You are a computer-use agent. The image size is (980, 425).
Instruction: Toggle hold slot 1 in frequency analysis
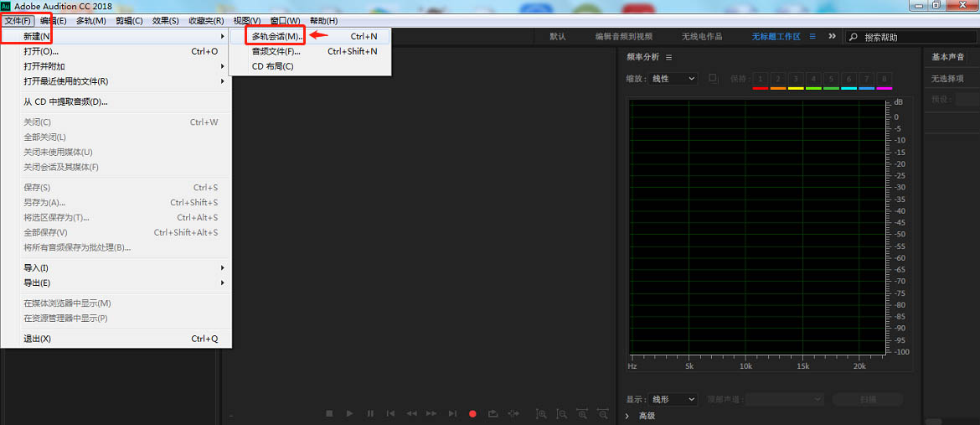(x=760, y=78)
